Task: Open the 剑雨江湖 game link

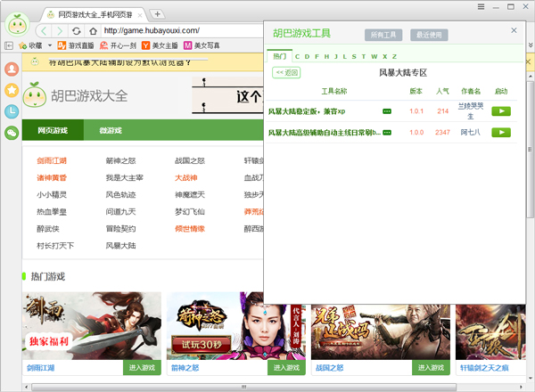Action: click(51, 161)
